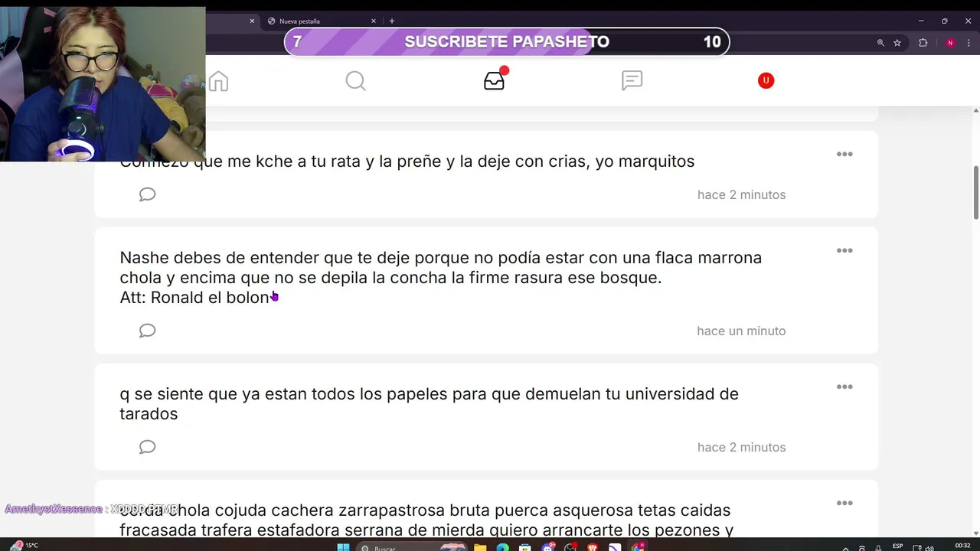Open the browser extensions puzzle icon

click(x=923, y=43)
